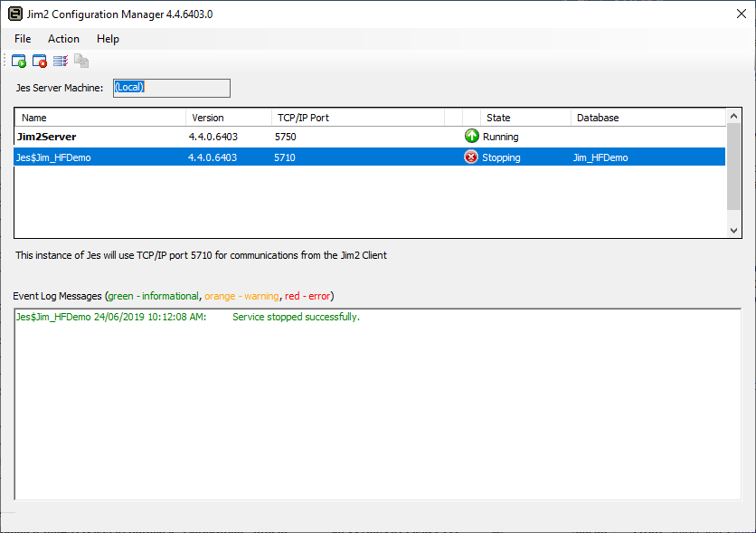Click the greyed-out copy database toolbar icon
This screenshot has height=533, width=756.
(x=80, y=61)
